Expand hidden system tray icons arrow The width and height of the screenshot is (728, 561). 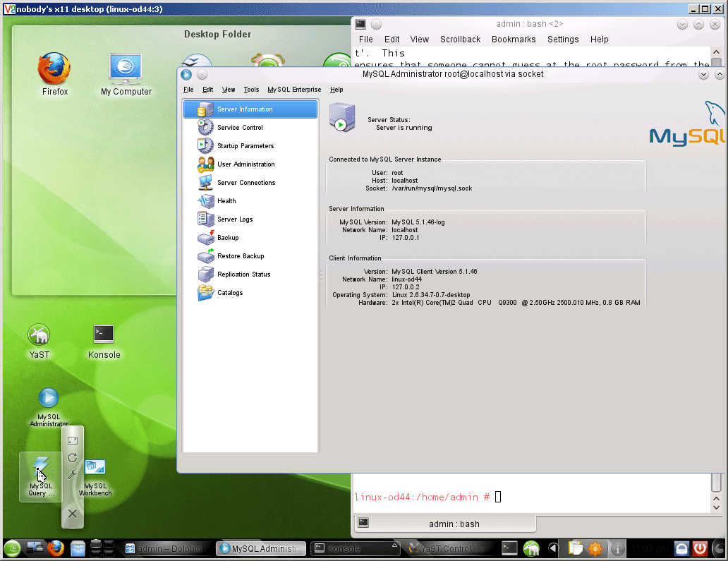552,548
